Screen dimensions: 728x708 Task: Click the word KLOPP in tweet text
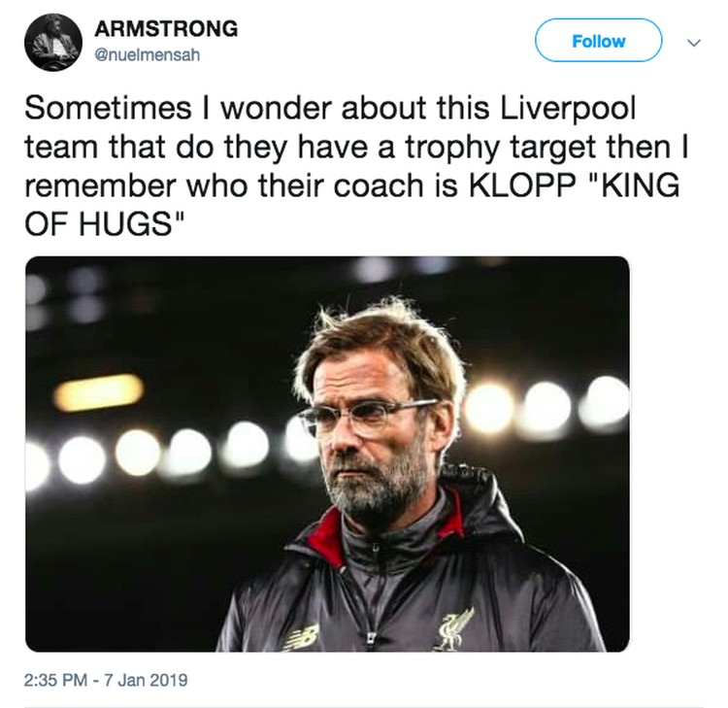[522, 185]
